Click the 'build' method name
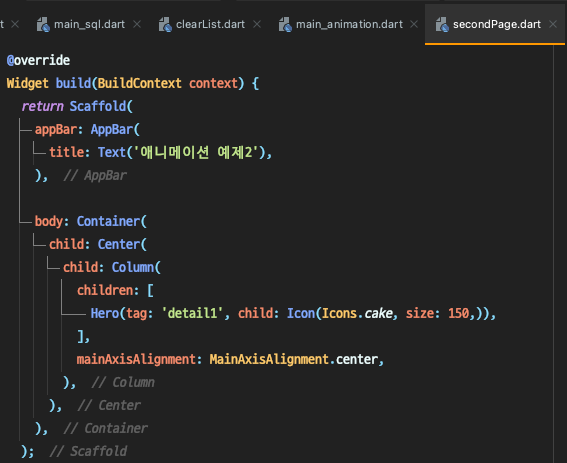 click(x=73, y=84)
